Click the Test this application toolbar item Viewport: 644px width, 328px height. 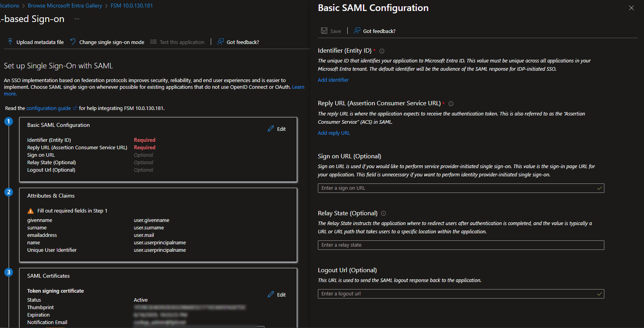182,42
